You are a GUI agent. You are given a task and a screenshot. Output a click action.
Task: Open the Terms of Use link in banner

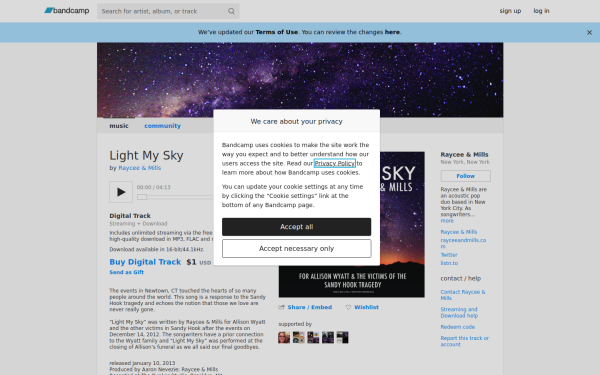(x=276, y=32)
